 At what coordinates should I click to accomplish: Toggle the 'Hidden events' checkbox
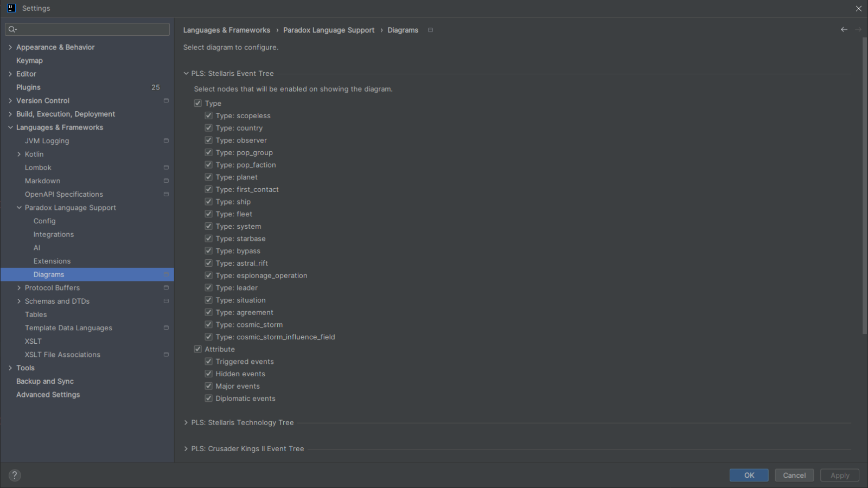click(209, 374)
